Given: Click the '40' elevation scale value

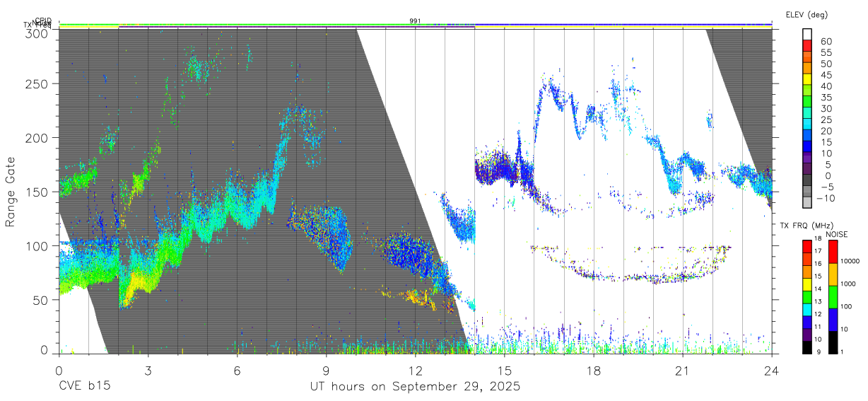Looking at the screenshot, I should point(826,86).
